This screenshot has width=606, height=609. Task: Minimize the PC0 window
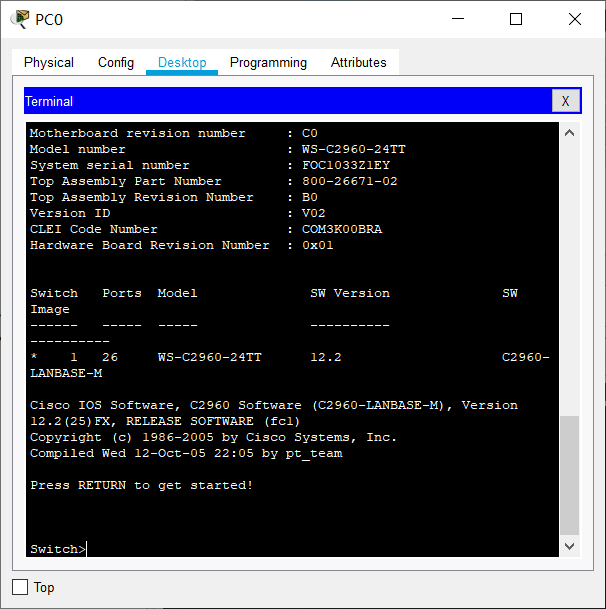click(x=458, y=19)
